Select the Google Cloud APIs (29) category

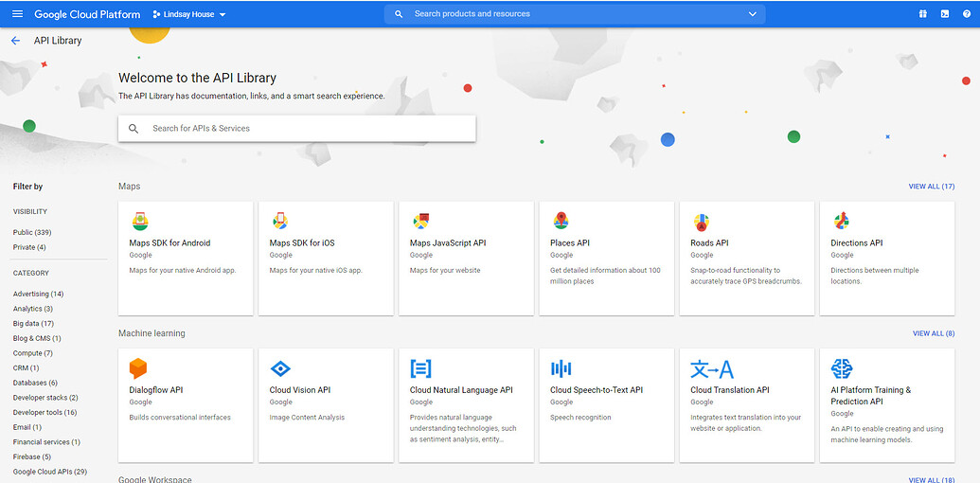pos(50,472)
